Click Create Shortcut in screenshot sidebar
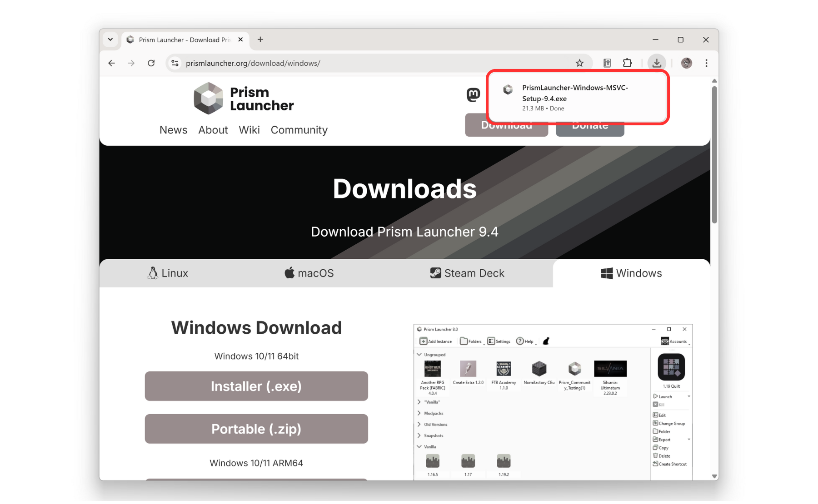The height and width of the screenshot is (504, 818). pyautogui.click(x=669, y=464)
